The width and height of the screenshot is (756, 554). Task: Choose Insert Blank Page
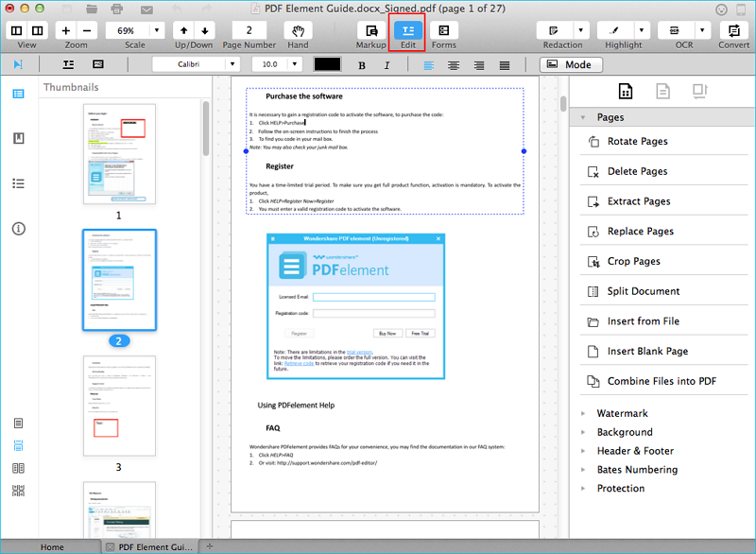663,352
